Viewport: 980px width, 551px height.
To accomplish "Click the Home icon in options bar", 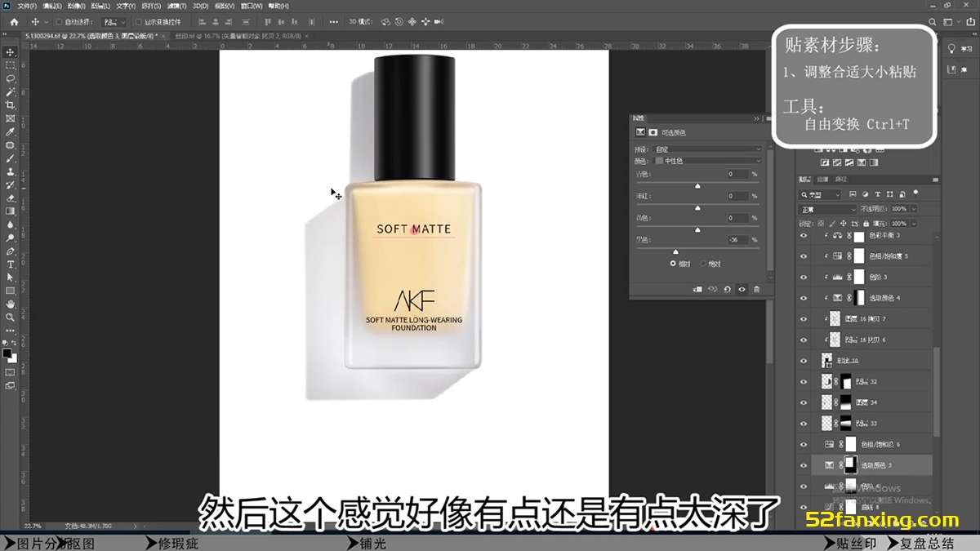I will coord(14,21).
